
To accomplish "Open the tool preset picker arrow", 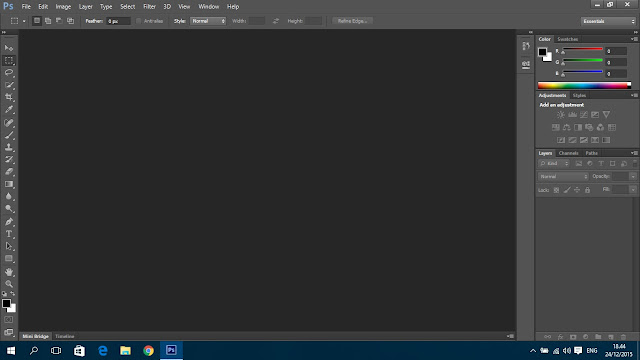I will click(x=24, y=21).
